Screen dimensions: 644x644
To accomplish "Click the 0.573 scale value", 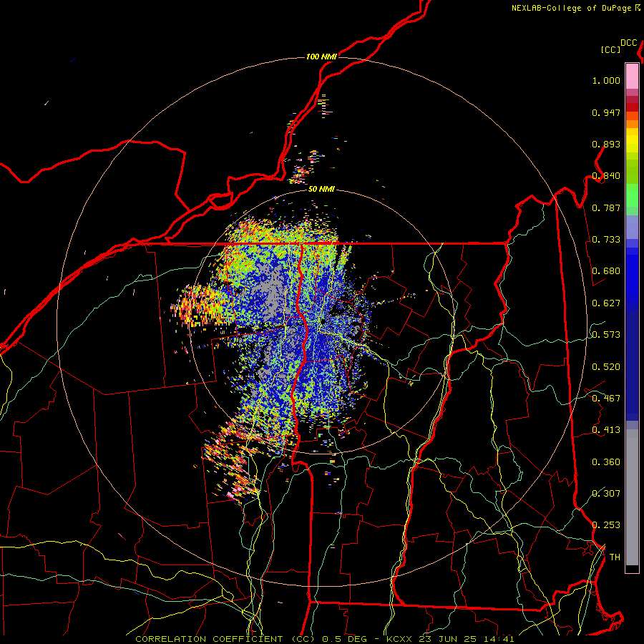I will click(x=606, y=335).
